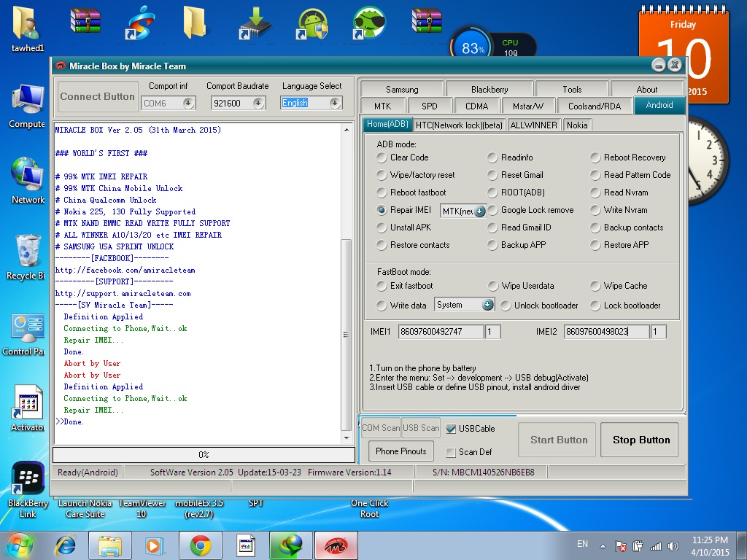Open Action Center flag tray icon
This screenshot has width=747, height=560.
620,546
